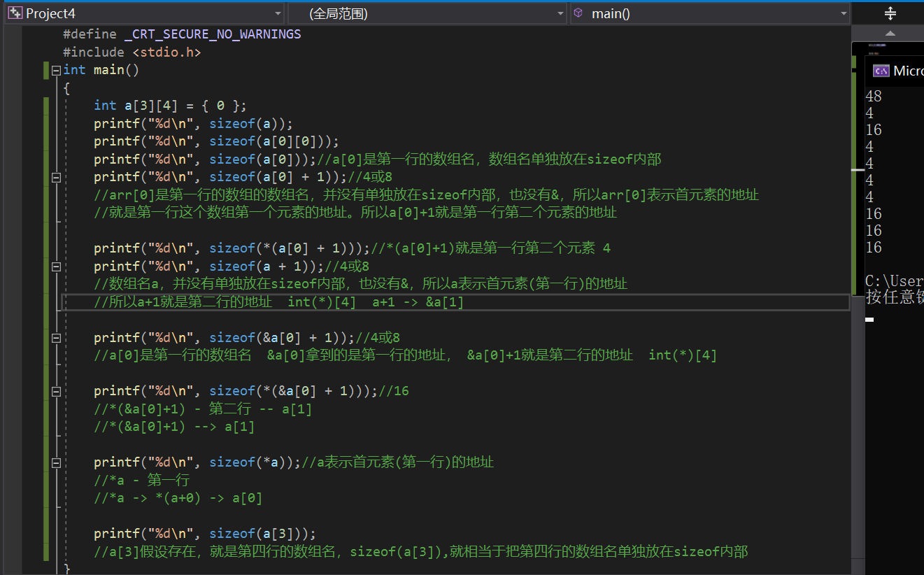Open the 全局范围 scope dropdown
Screen dimensions: 924x575
(561, 13)
